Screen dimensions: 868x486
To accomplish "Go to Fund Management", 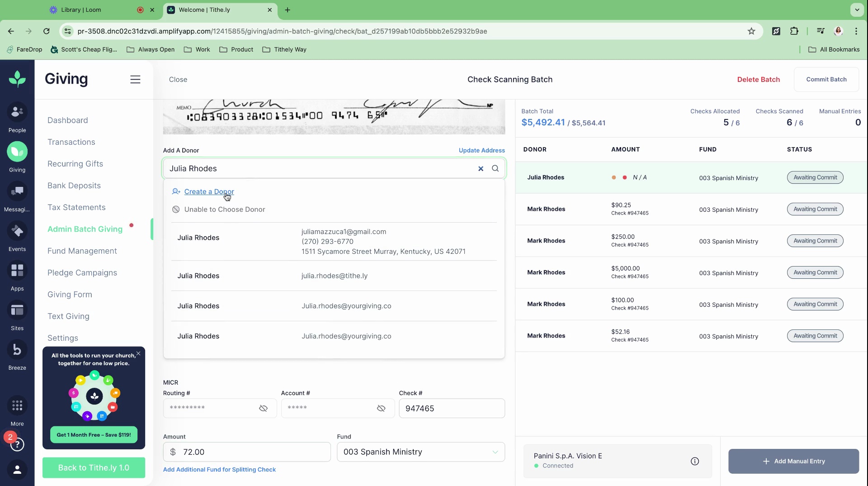I will pos(82,251).
